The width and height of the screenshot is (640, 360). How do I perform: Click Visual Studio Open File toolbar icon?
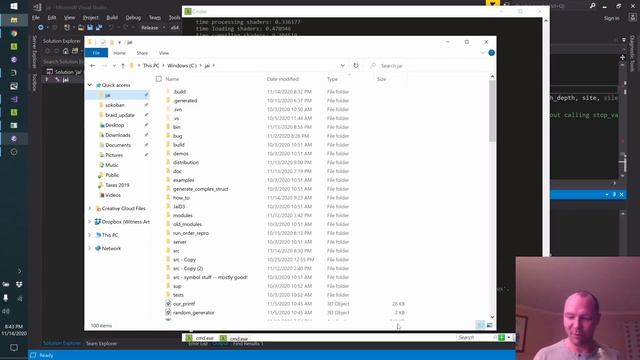pyautogui.click(x=81, y=28)
